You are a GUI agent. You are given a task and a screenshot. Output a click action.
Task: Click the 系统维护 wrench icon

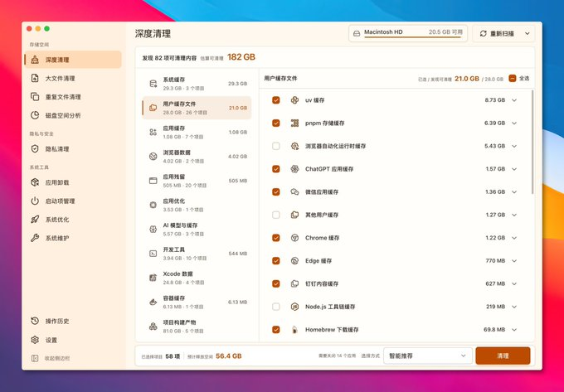pos(35,238)
